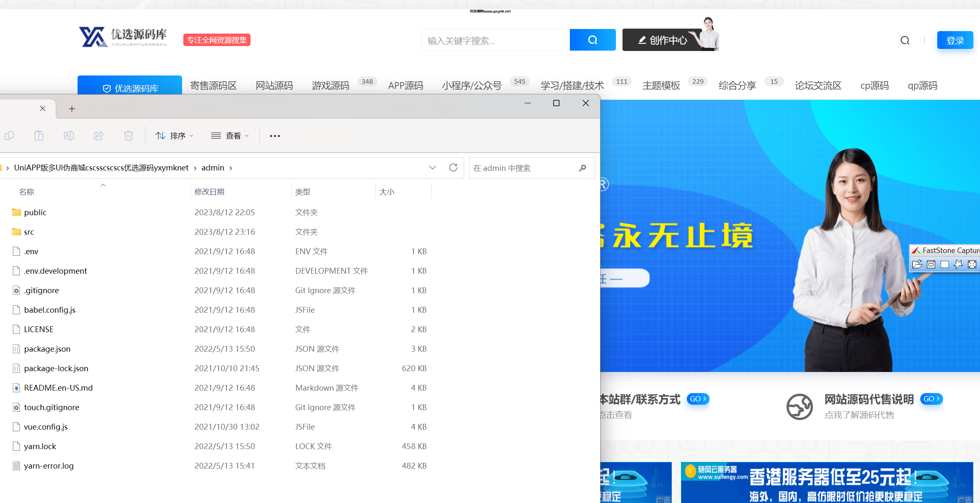The width and height of the screenshot is (980, 503).
Task: Open the 查看 view dropdown
Action: pos(230,136)
